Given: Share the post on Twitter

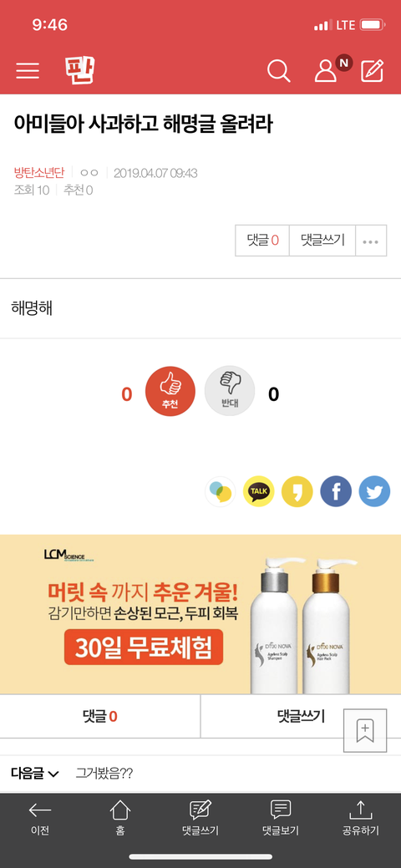Looking at the screenshot, I should (374, 491).
